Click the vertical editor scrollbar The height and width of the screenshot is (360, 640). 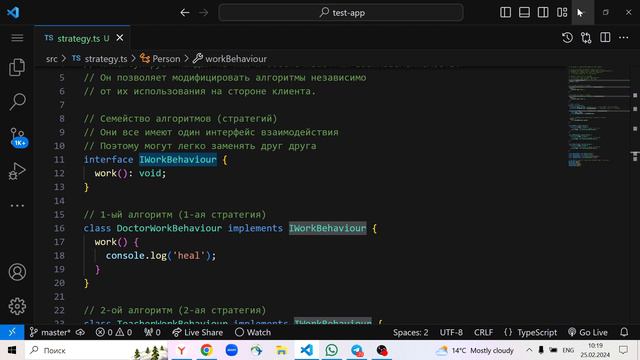click(635, 195)
